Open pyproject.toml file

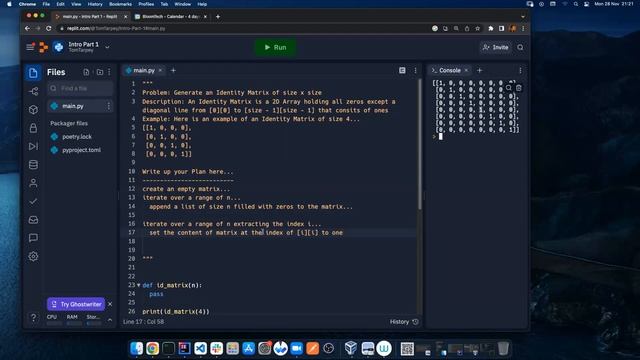[81, 150]
